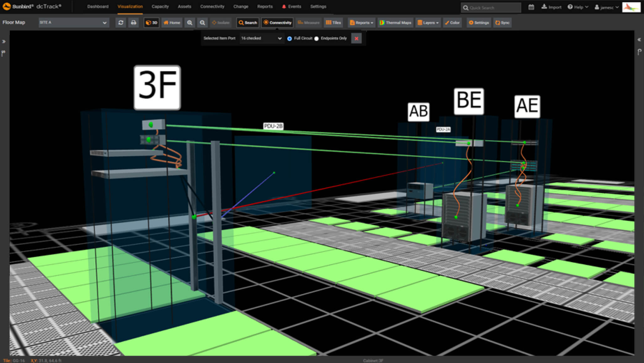This screenshot has width=644, height=363.
Task: Open Reports in top navigation
Action: coord(265,7)
